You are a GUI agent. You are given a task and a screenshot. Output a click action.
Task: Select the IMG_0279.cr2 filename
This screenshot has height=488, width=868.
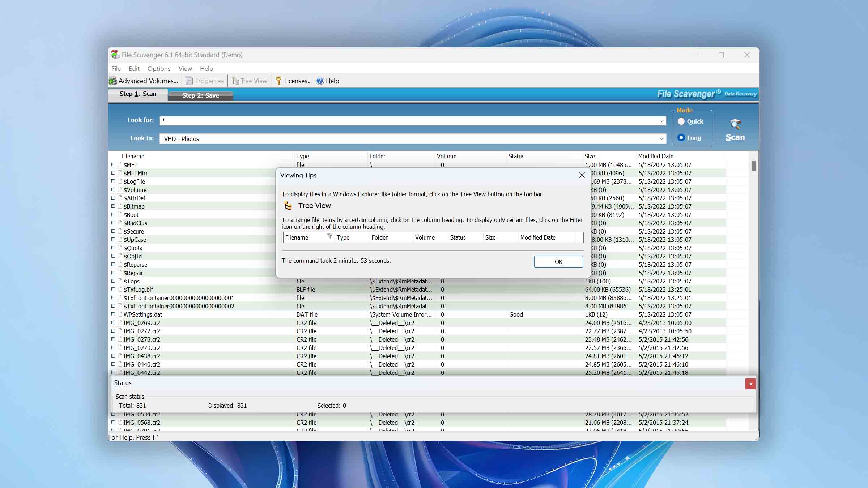click(142, 348)
